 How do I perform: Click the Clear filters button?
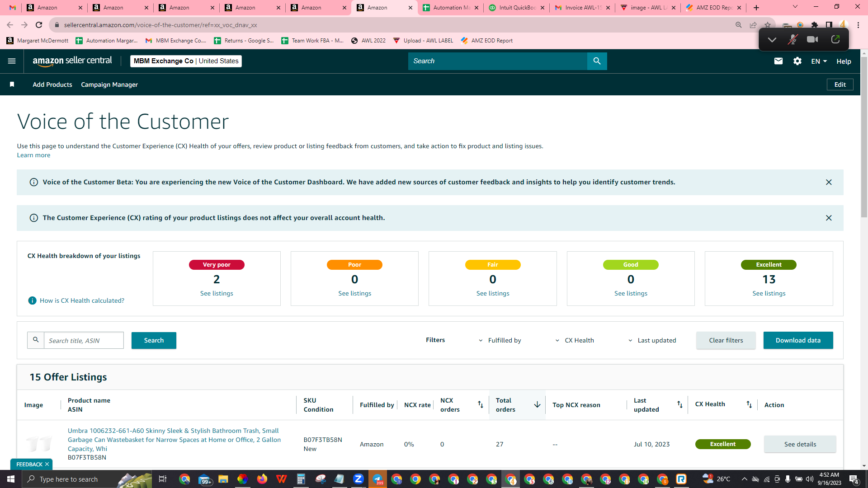(x=726, y=340)
